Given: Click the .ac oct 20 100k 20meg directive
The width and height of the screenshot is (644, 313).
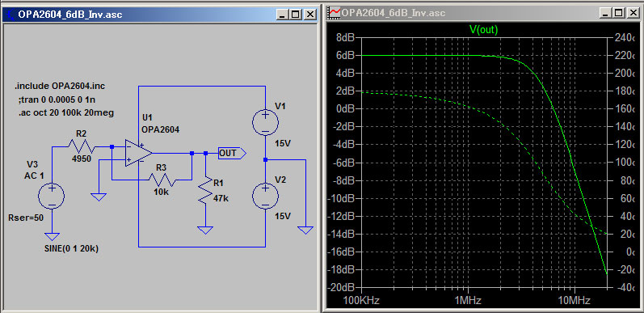Looking at the screenshot, I should tap(65, 112).
